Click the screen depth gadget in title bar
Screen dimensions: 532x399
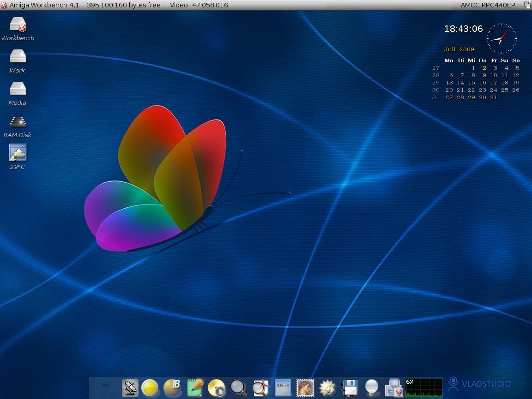[527, 5]
